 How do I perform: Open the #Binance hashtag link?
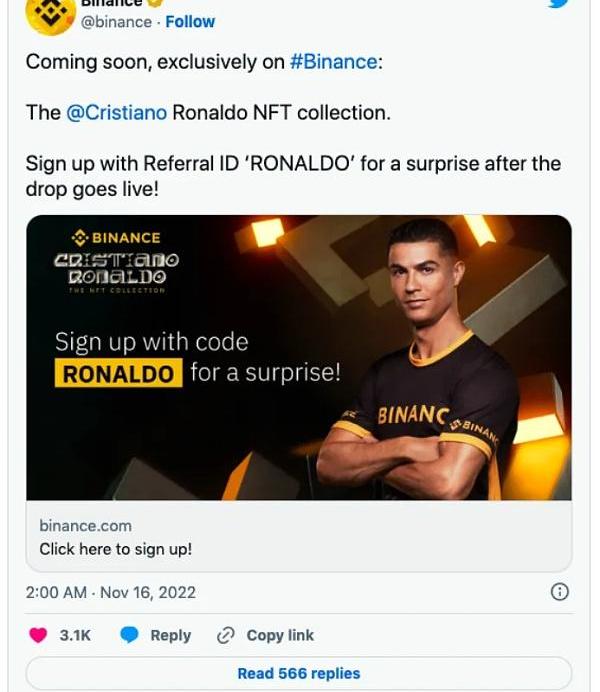click(x=334, y=62)
